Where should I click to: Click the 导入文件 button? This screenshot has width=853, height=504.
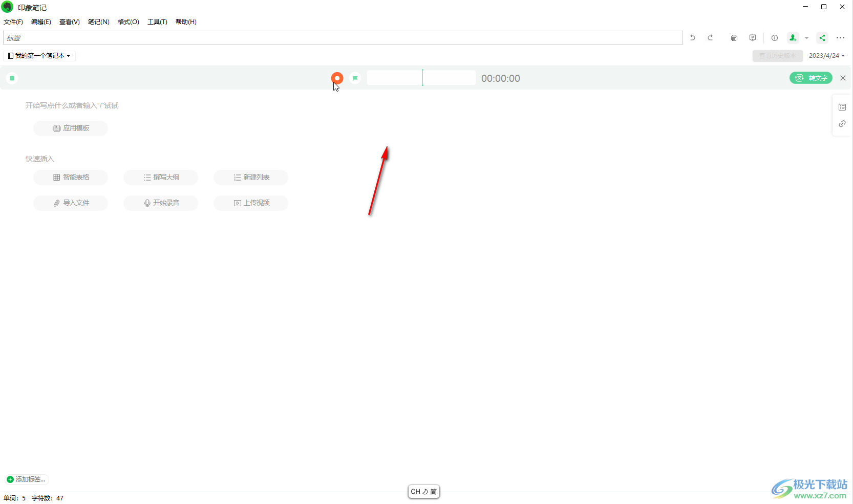pyautogui.click(x=71, y=203)
